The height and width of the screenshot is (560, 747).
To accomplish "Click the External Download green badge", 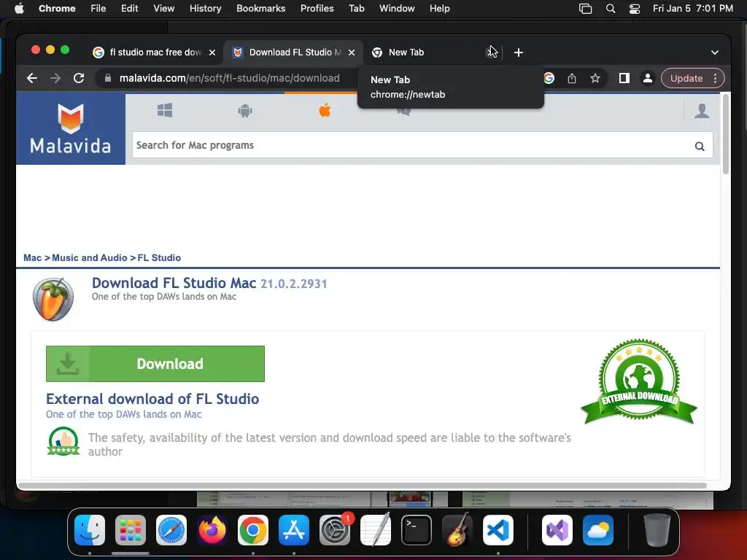I will pyautogui.click(x=639, y=382).
